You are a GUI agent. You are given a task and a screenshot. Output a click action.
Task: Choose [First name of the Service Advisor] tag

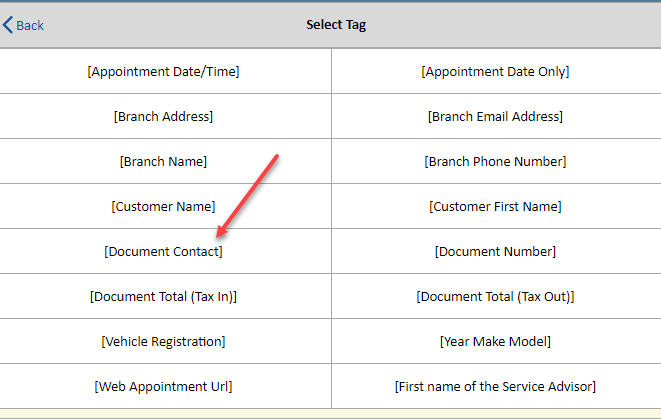click(x=496, y=387)
